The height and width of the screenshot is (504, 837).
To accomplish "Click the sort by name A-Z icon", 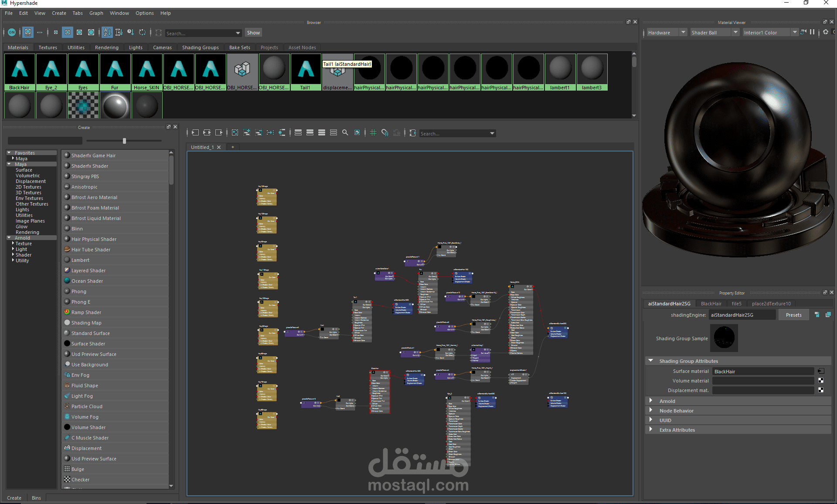I will 107,32.
